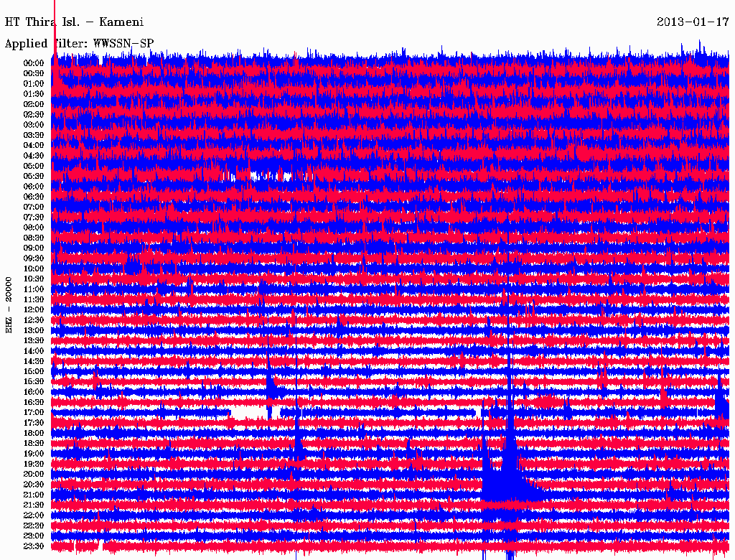The height and width of the screenshot is (560, 735).
Task: Select the 03:00 time row label
Action: click(34, 125)
